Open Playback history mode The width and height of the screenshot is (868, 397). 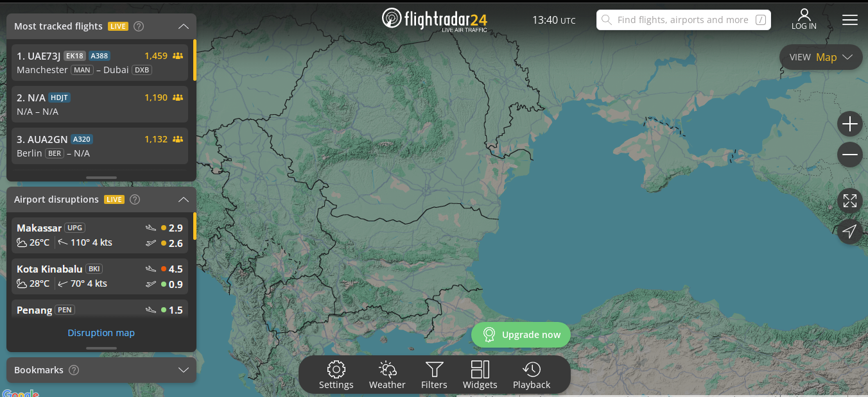(x=532, y=375)
